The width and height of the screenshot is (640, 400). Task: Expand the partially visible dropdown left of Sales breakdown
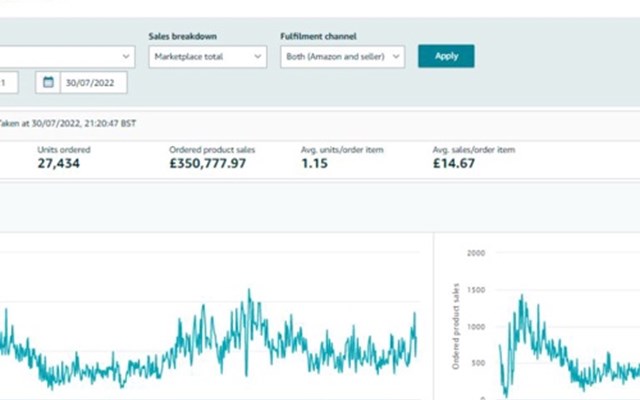[67, 56]
